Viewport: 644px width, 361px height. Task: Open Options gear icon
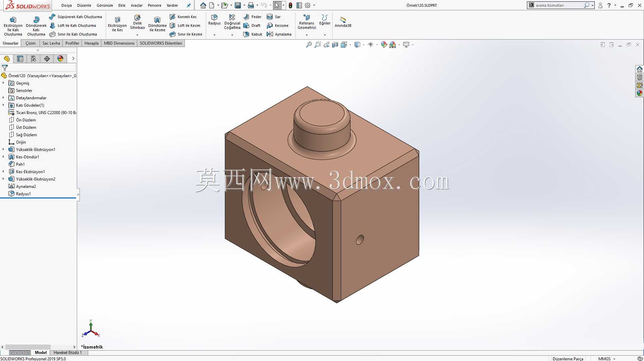[x=308, y=5]
